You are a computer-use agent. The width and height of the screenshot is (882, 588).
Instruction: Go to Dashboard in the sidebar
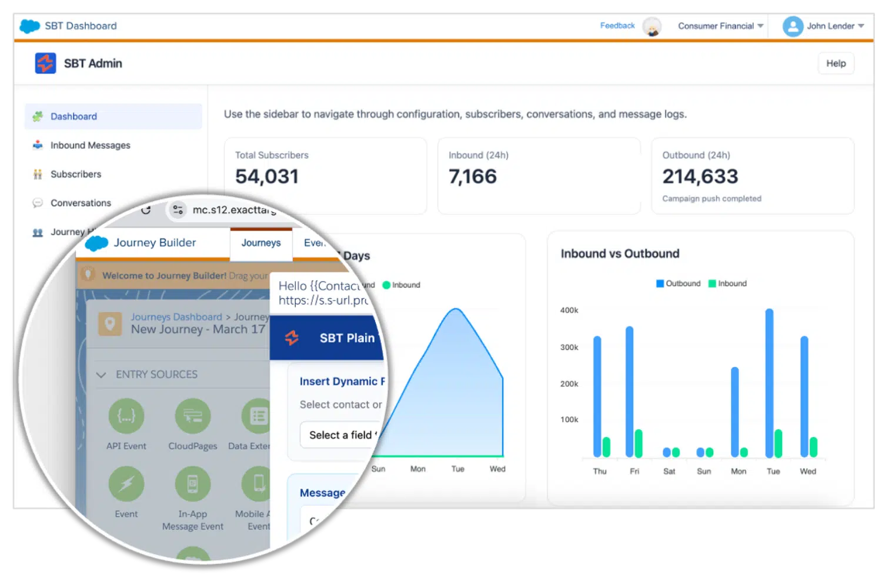(113, 116)
